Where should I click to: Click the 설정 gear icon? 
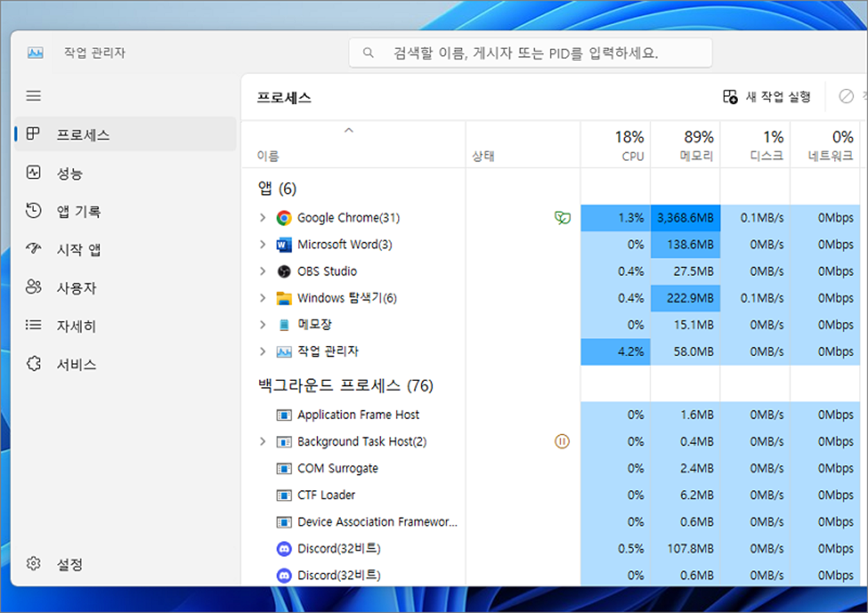[33, 563]
